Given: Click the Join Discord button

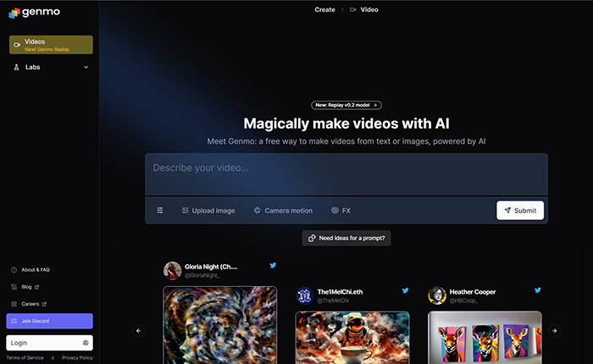Looking at the screenshot, I should pyautogui.click(x=49, y=321).
